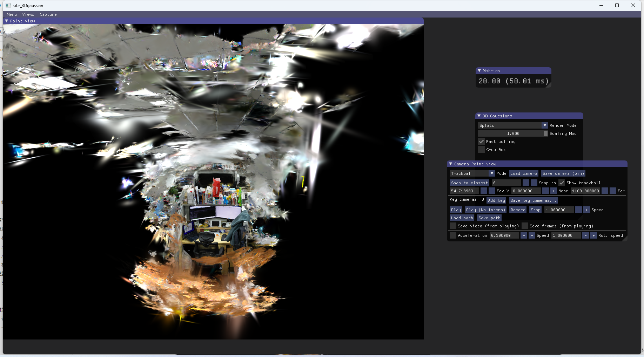Open the Render Mode Splats dropdown
Viewport: 644px width, 357px height.
(x=513, y=125)
